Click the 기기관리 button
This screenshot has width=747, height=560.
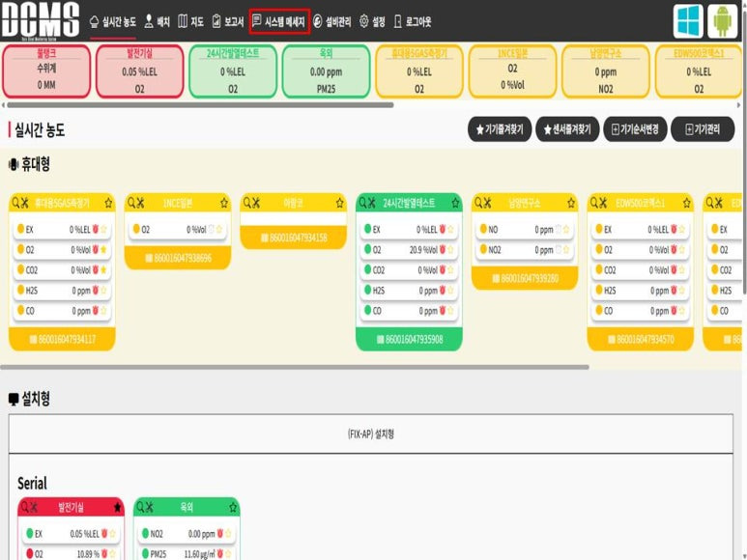pyautogui.click(x=703, y=129)
